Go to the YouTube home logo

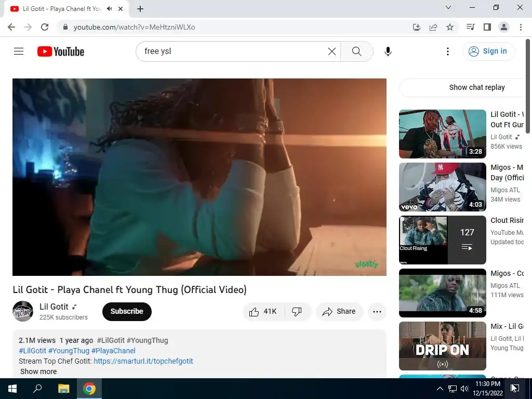[x=61, y=51]
